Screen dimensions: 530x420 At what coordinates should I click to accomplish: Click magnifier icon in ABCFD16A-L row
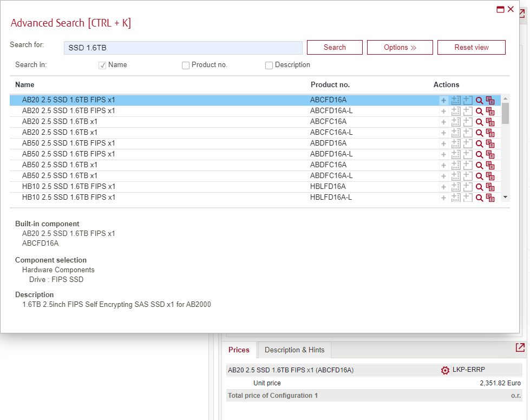click(x=479, y=111)
